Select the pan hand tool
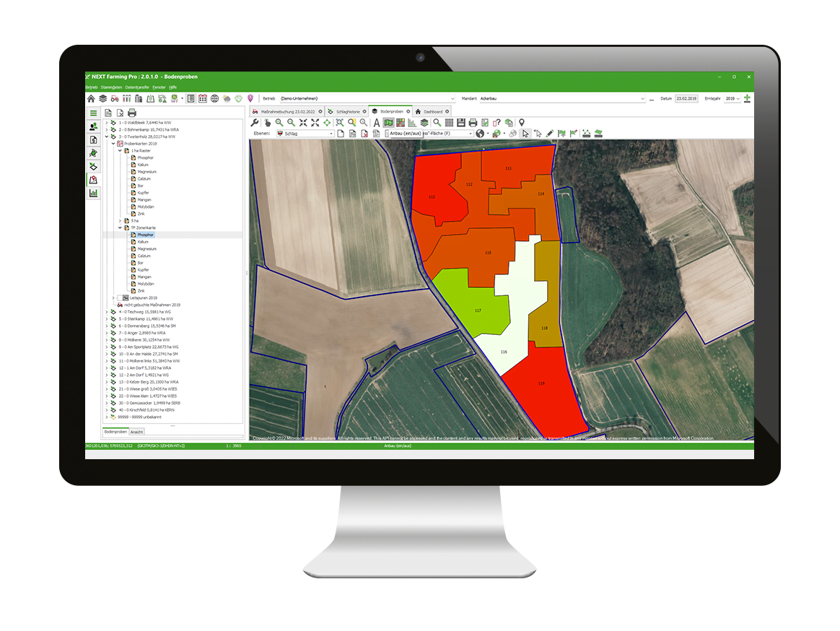Image resolution: width=840 pixels, height=631 pixels. (267, 123)
